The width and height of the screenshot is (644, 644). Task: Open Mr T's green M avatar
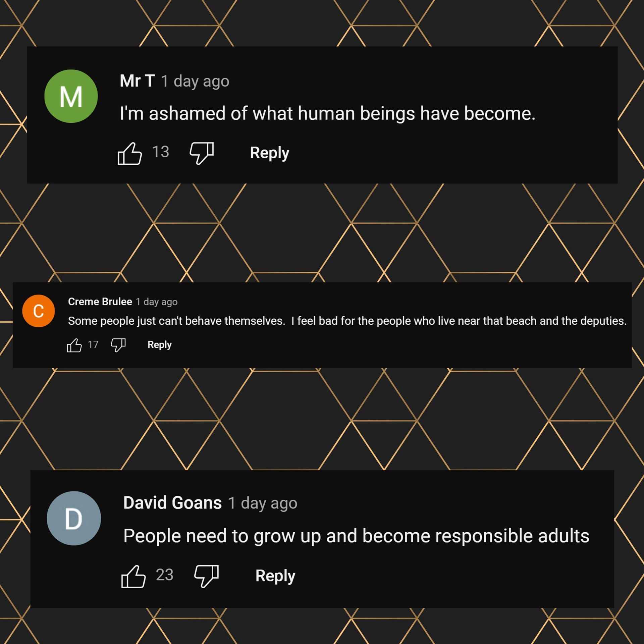pos(71,96)
